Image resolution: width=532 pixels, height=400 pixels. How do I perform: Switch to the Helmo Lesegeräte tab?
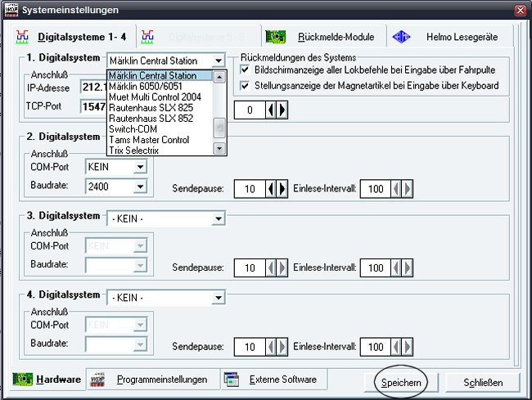450,37
